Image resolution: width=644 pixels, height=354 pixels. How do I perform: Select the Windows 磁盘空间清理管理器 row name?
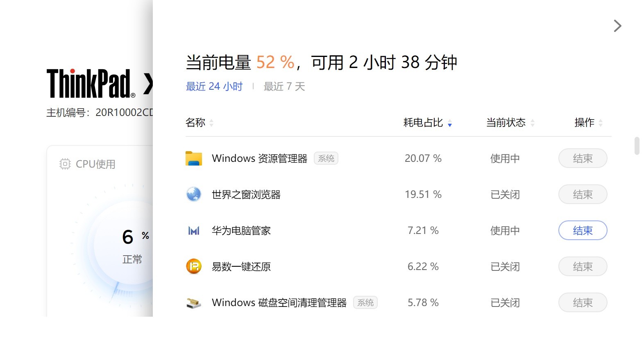279,303
